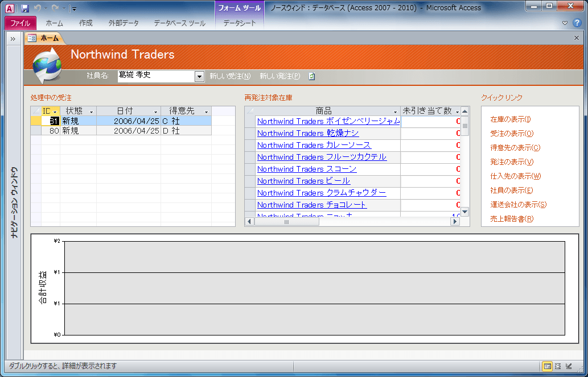Open Northwind Traders カレーソース product link
This screenshot has height=377, width=588.
[x=314, y=146]
